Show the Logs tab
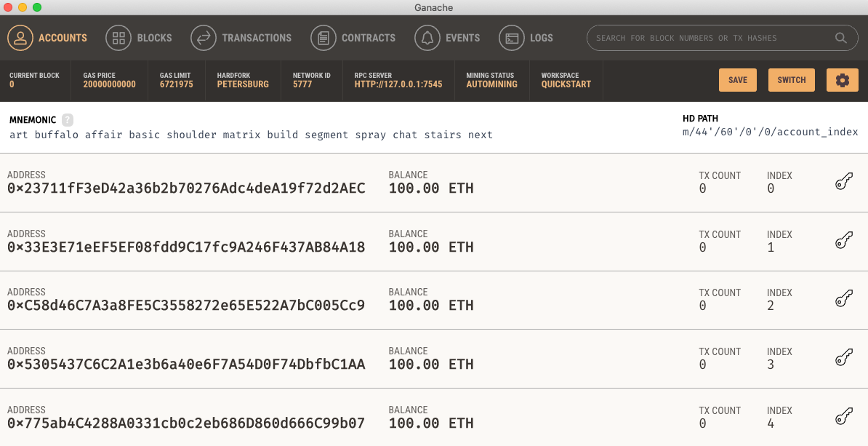The width and height of the screenshot is (868, 446). (526, 38)
